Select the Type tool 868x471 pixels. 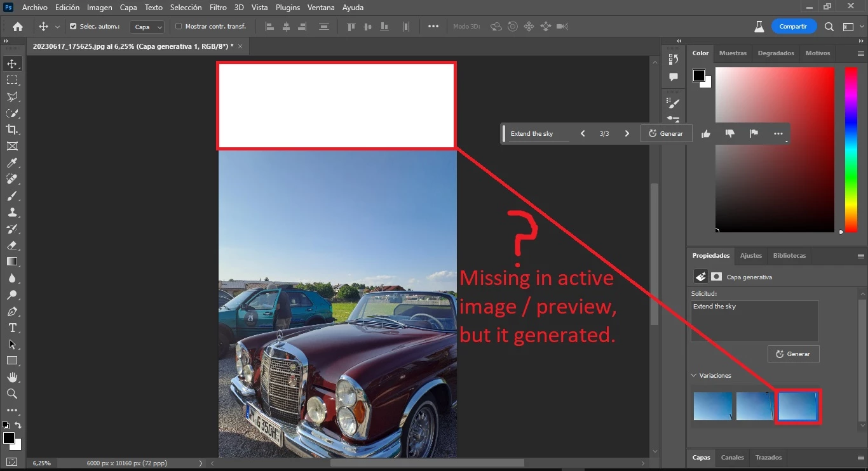click(x=12, y=328)
